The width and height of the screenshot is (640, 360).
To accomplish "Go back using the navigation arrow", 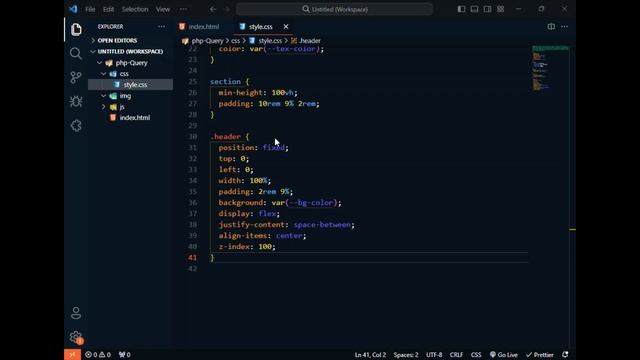I will (213, 9).
